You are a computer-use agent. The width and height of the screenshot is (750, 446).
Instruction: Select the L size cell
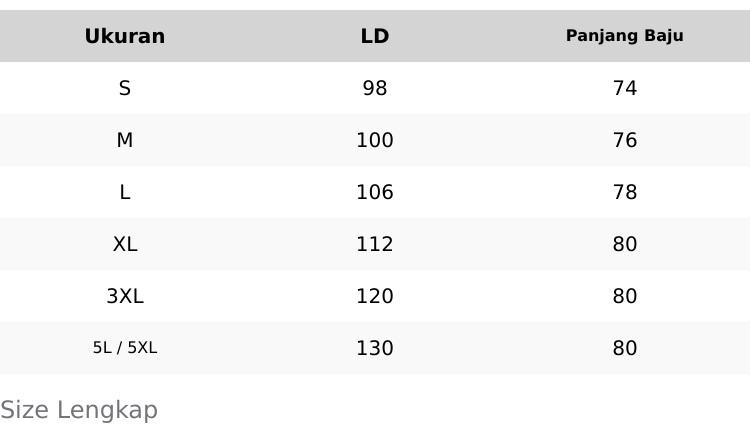point(124,192)
